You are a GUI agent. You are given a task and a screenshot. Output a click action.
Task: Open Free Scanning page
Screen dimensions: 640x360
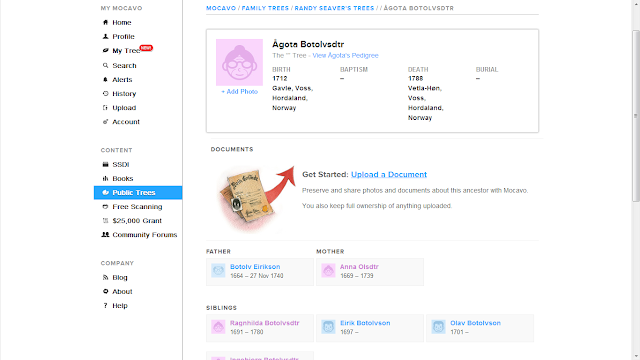click(x=137, y=207)
